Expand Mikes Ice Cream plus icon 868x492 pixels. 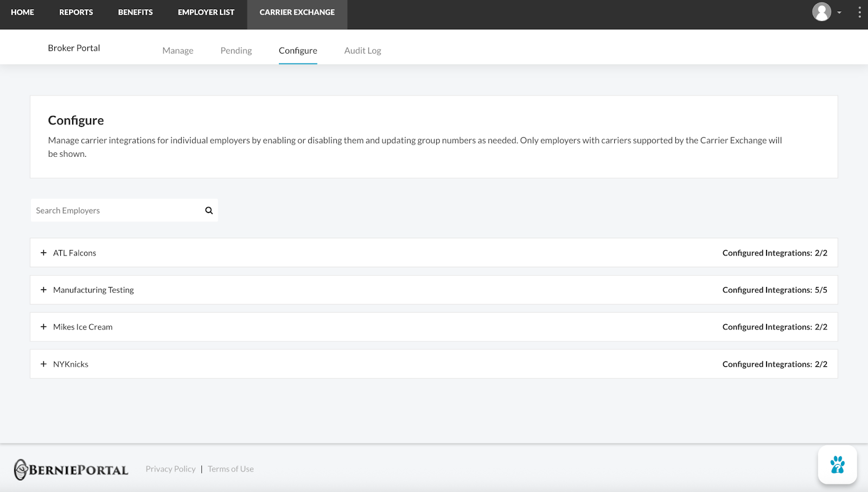pos(44,327)
